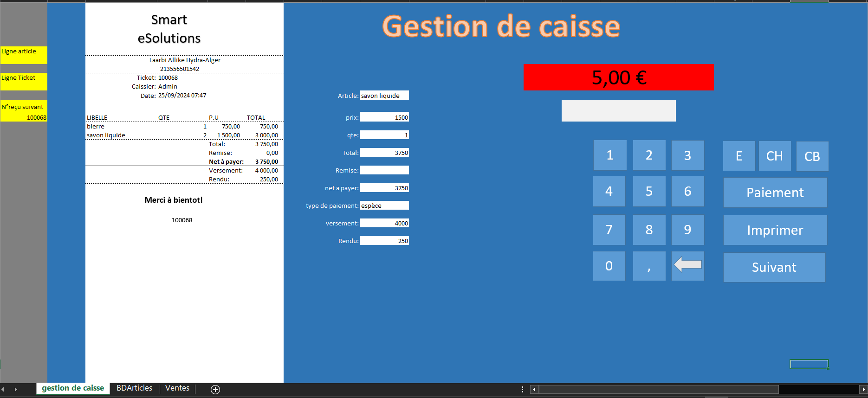Select the yellow Ligne Ticket cell
Viewport: 868px width, 398px height.
(24, 81)
